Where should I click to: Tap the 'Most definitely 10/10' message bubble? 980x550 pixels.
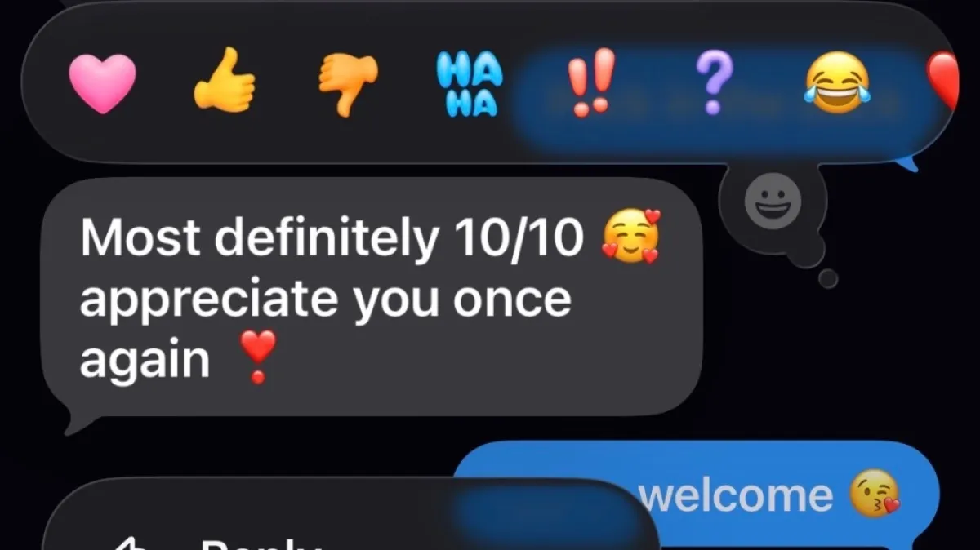point(372,297)
